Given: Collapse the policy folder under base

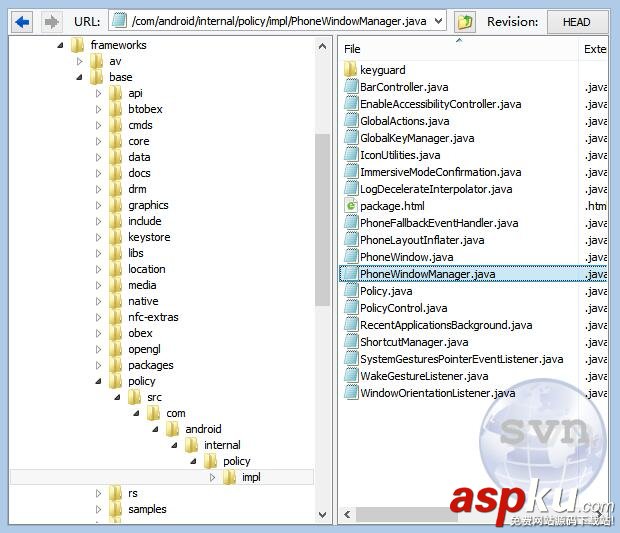Looking at the screenshot, I should tap(98, 381).
